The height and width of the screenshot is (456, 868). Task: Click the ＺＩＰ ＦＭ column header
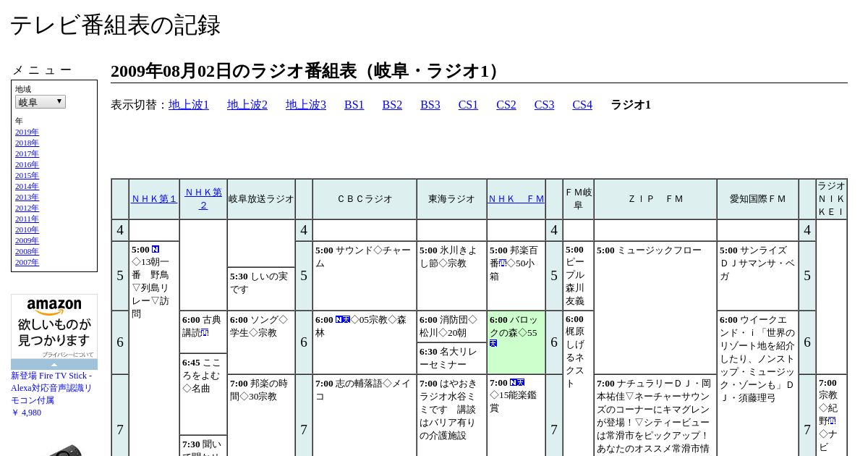[x=655, y=199]
